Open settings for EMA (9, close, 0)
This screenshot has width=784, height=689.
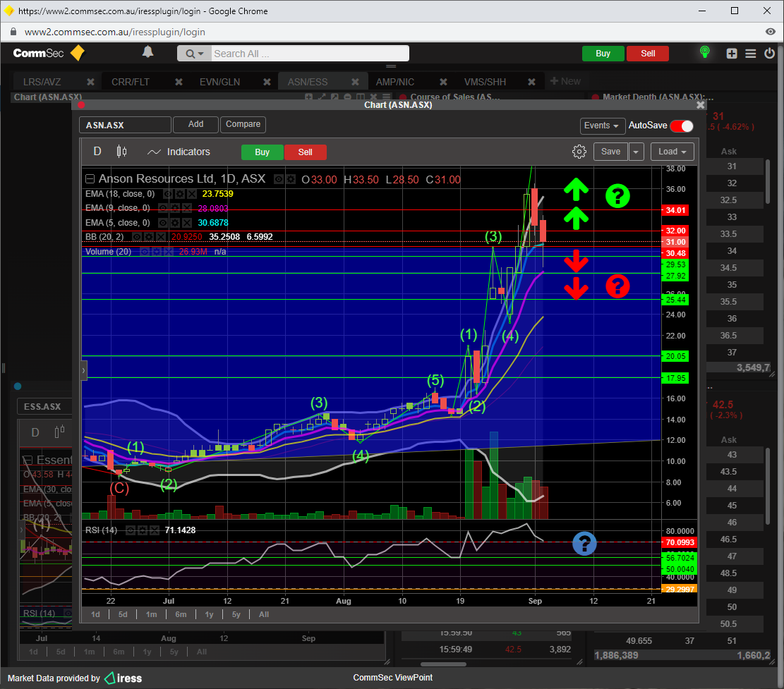pyautogui.click(x=174, y=208)
